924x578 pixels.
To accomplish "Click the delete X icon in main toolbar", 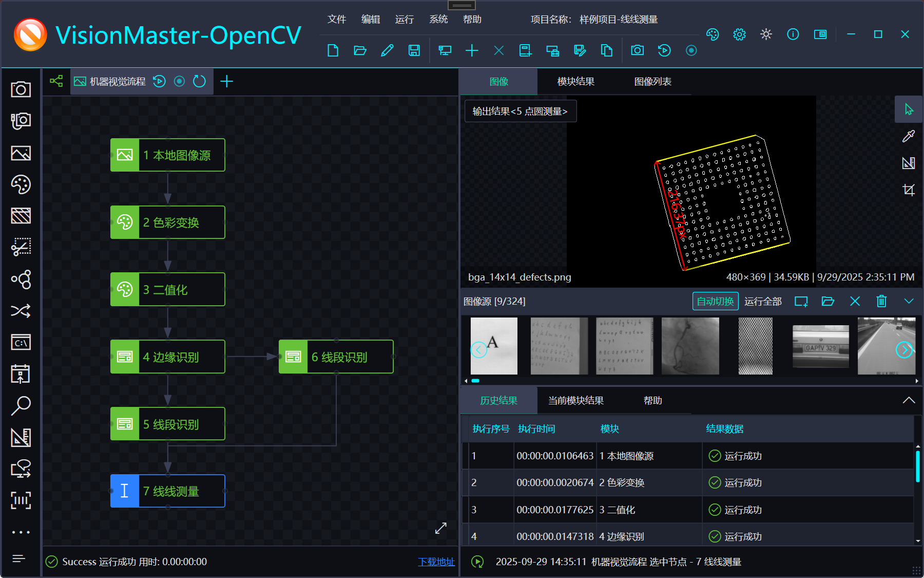I will point(498,50).
